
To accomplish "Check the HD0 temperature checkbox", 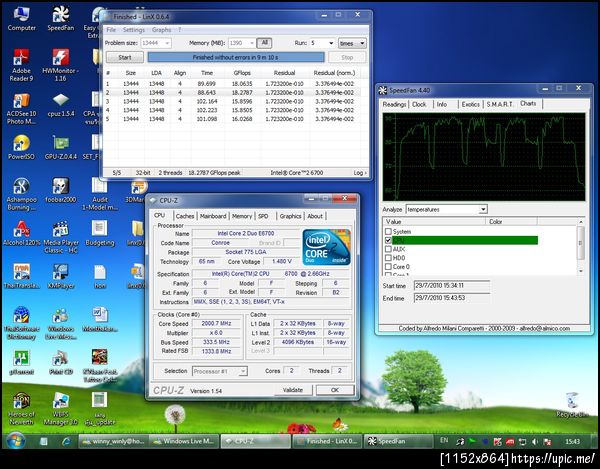I will 389,259.
